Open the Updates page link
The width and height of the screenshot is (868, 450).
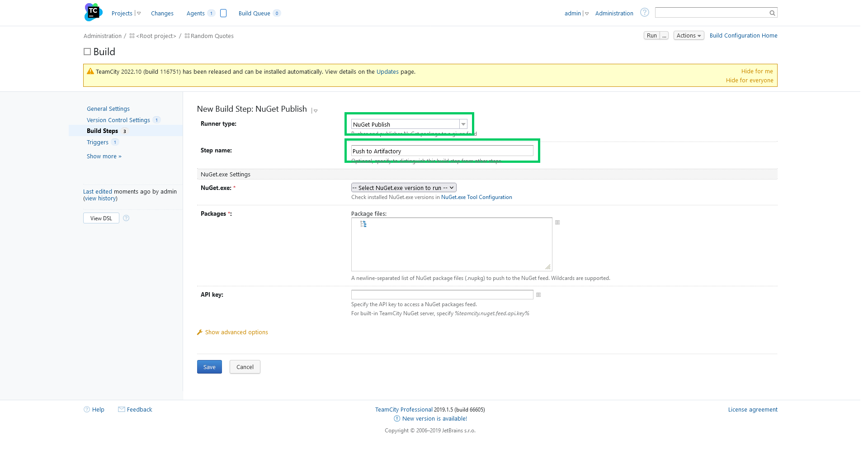pos(387,72)
